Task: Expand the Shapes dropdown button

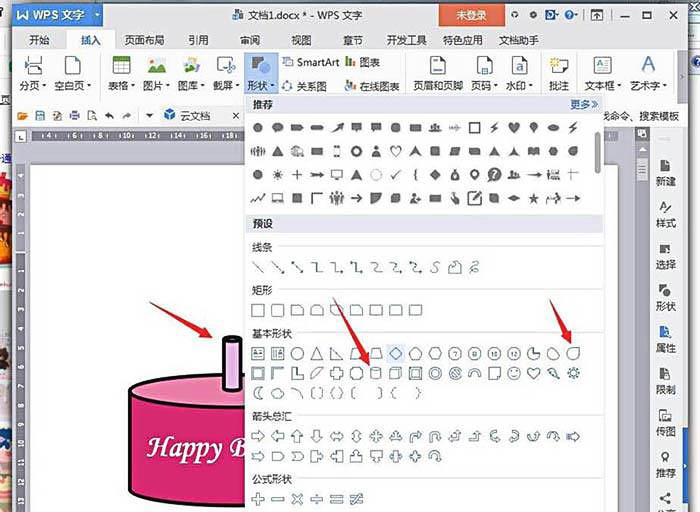Action: point(261,73)
